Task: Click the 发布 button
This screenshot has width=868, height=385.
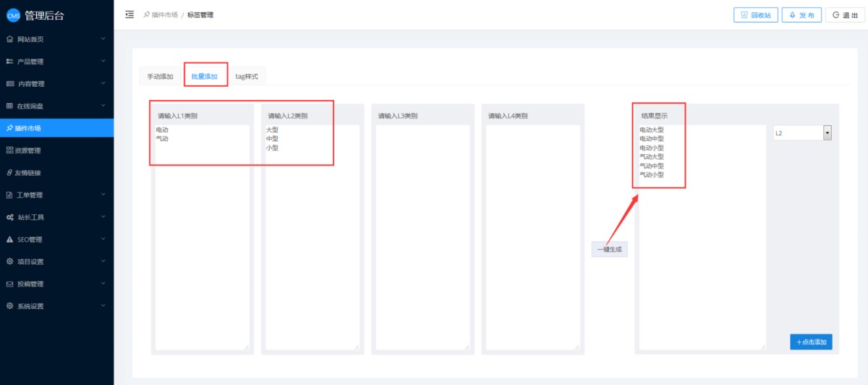Action: (801, 15)
